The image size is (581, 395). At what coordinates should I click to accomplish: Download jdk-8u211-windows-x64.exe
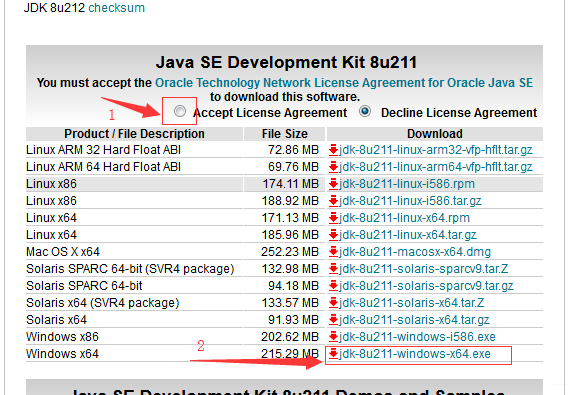(415, 354)
